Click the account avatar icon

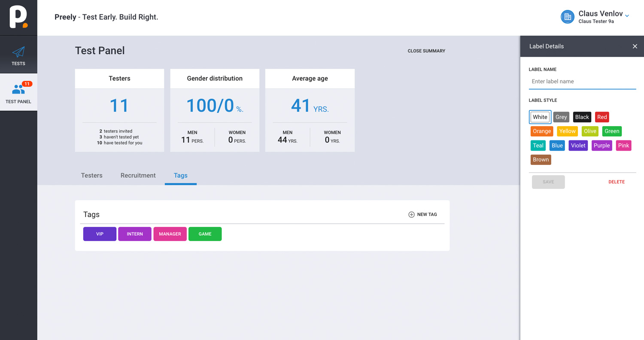tap(568, 17)
